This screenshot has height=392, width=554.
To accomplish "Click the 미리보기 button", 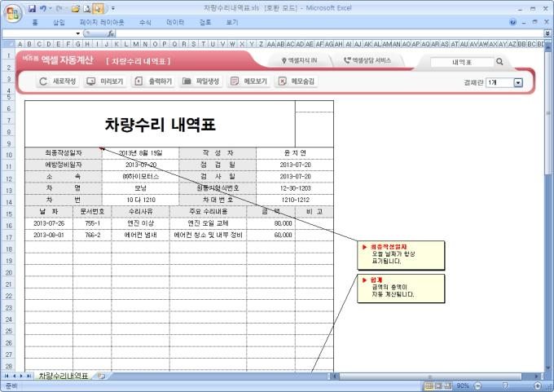I will (105, 81).
